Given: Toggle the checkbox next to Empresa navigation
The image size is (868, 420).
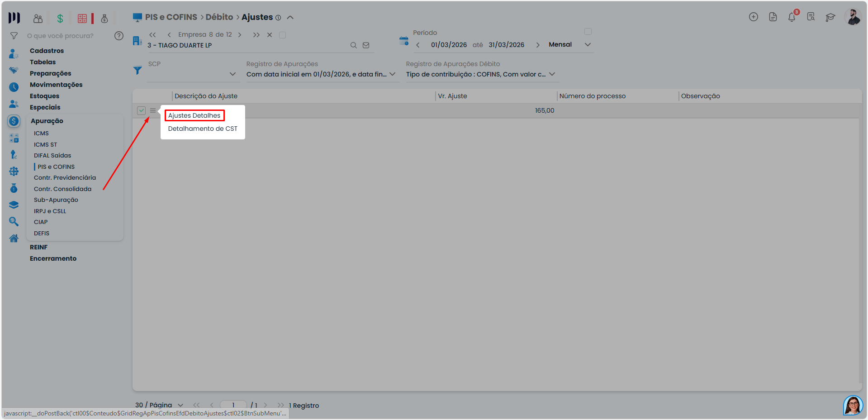Looking at the screenshot, I should [282, 35].
